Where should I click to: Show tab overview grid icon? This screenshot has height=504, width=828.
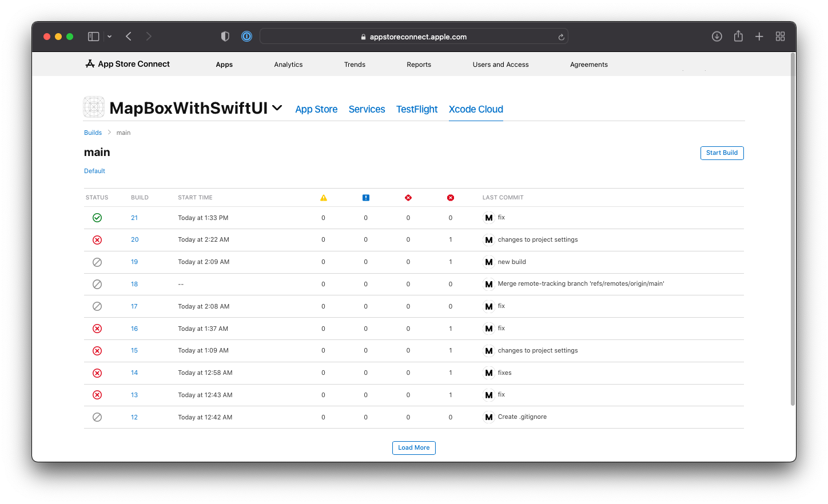tap(780, 37)
